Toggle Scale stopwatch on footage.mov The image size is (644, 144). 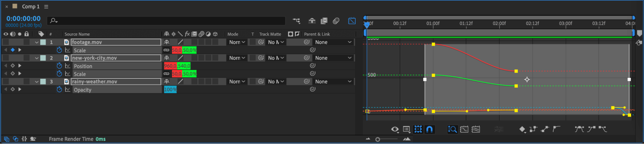[59, 50]
